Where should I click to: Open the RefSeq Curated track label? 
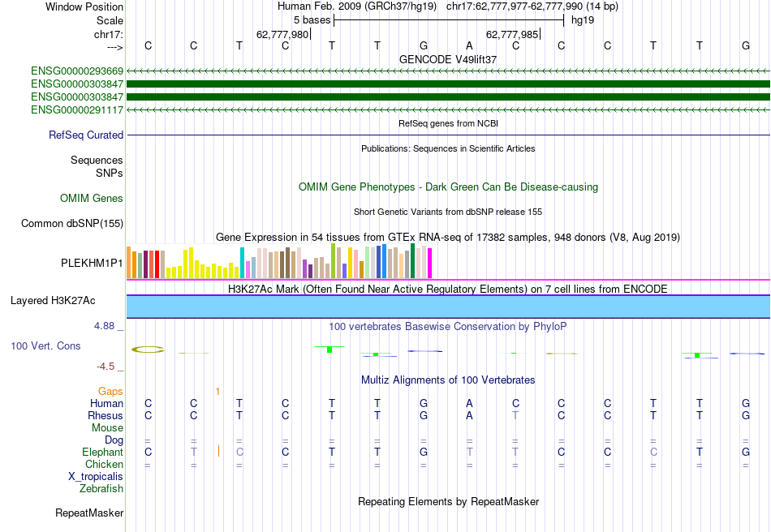85,135
